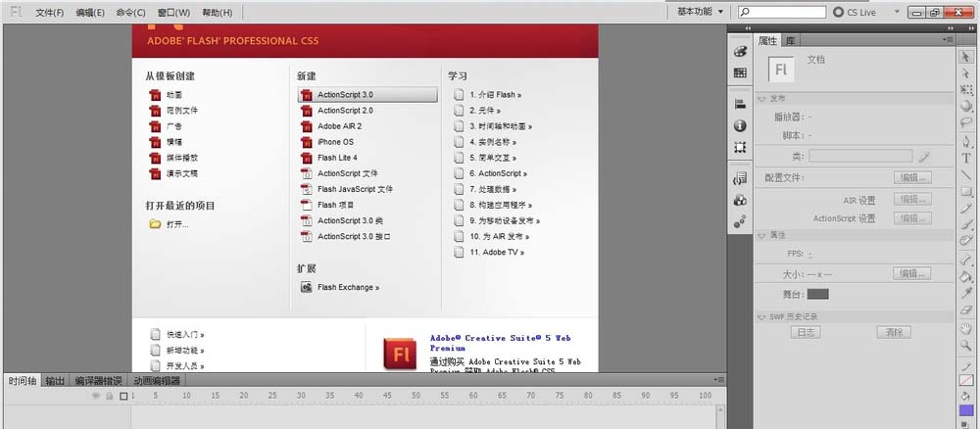980x429 pixels.
Task: Open the 帮助(H) menu
Action: 217,13
